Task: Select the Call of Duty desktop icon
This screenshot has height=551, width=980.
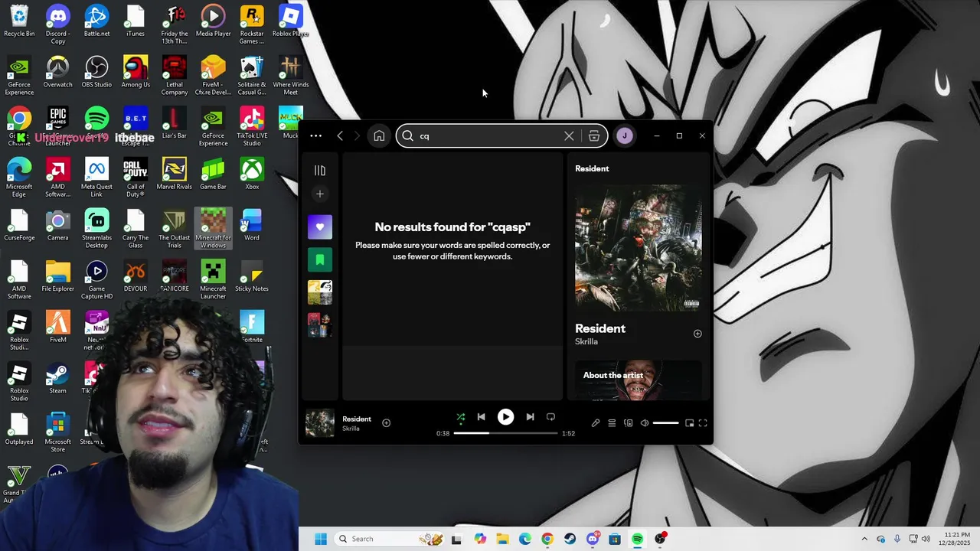Action: pos(136,178)
